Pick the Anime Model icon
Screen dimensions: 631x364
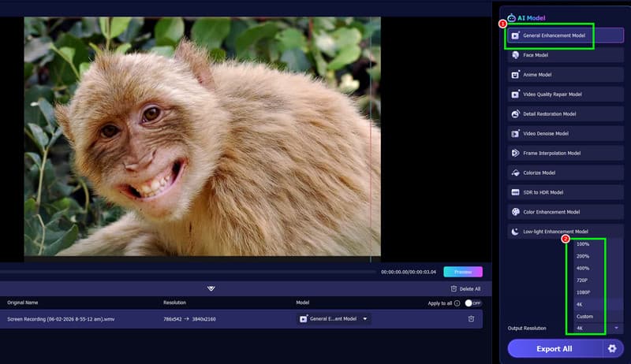click(x=515, y=75)
